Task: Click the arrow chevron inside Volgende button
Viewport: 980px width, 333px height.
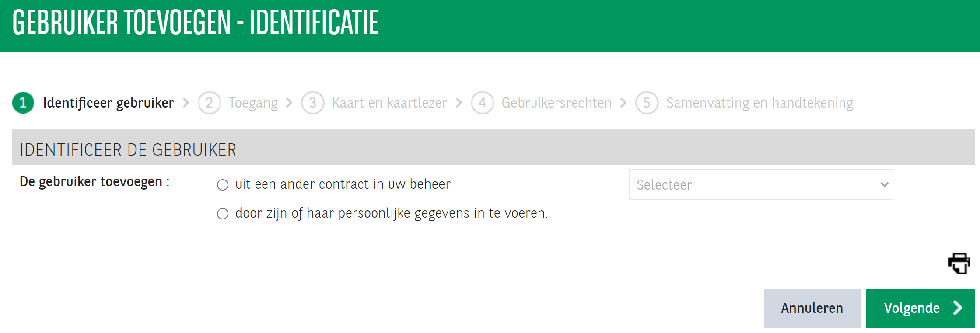Action: point(958,308)
